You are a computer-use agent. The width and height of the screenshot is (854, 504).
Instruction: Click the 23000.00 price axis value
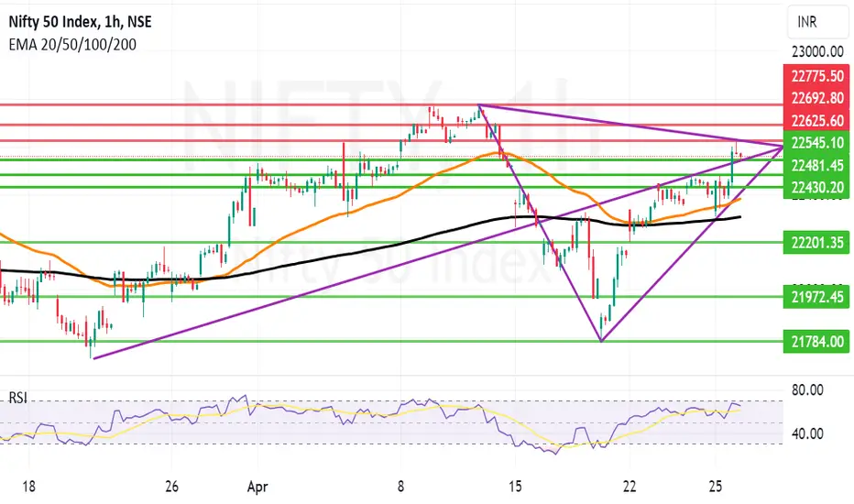(817, 51)
